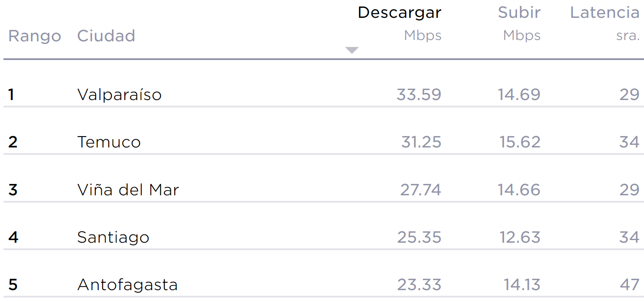Sort table by Latencia column
Screen dimensions: 644x301
(x=604, y=13)
